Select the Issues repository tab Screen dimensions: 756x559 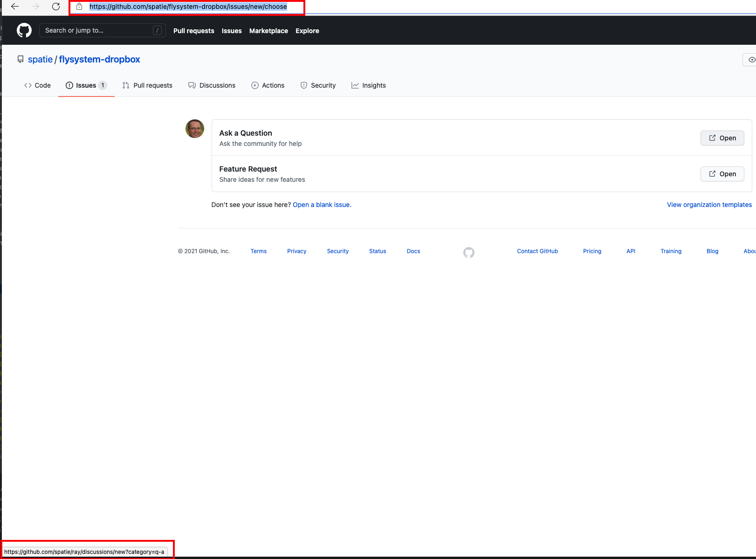tap(86, 85)
